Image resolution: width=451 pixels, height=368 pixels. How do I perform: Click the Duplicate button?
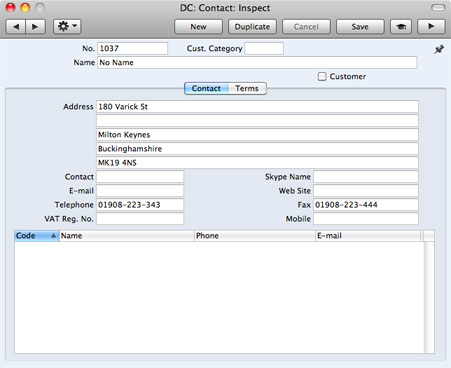[x=252, y=27]
